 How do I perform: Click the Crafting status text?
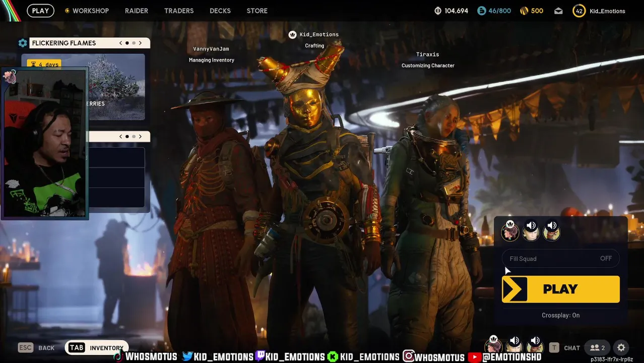(314, 46)
